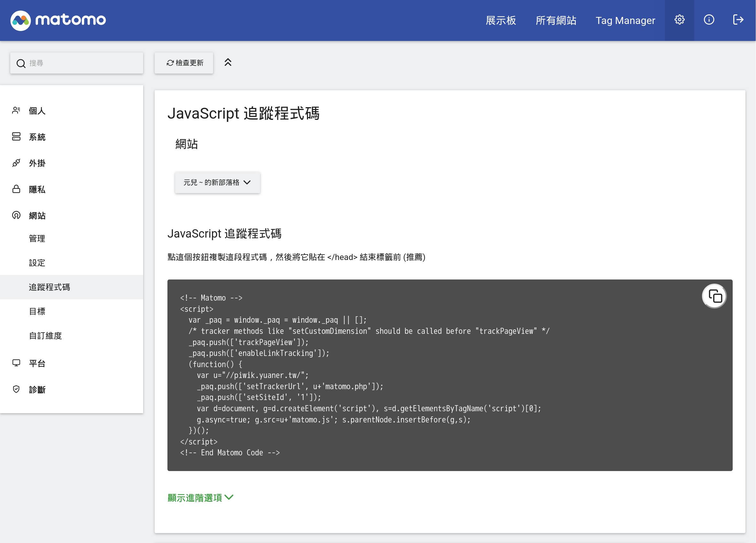Click the chevron on the site selector
Image resolution: width=756 pixels, height=543 pixels.
click(247, 183)
